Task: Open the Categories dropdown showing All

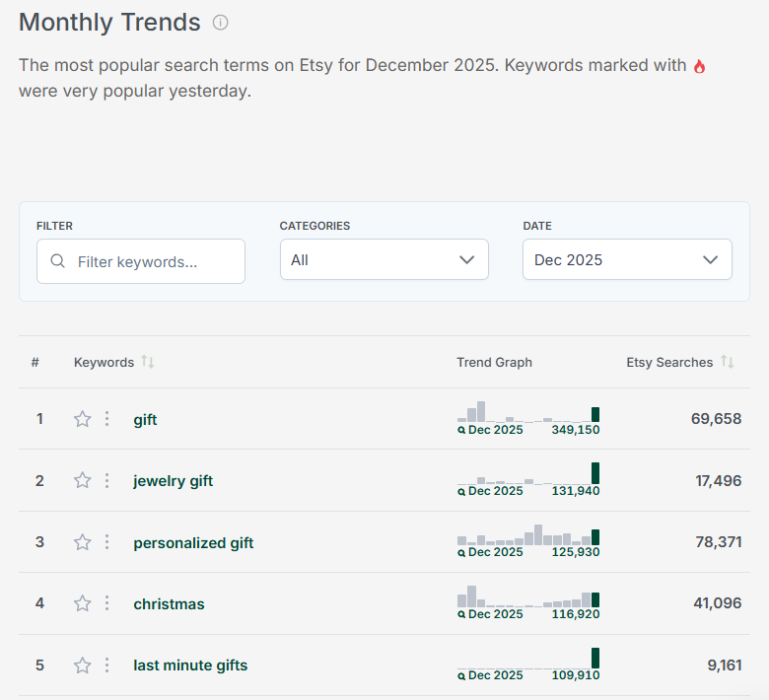Action: (x=384, y=259)
